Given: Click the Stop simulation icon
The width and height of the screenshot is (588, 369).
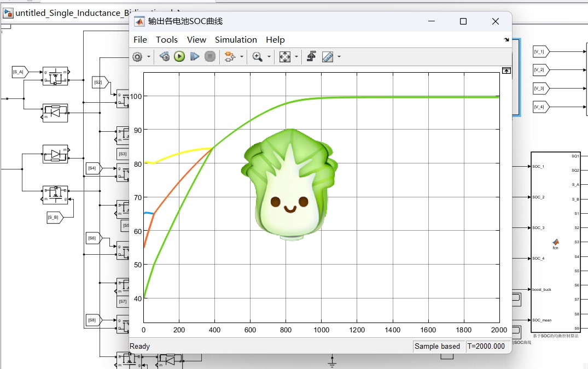Looking at the screenshot, I should click(210, 56).
